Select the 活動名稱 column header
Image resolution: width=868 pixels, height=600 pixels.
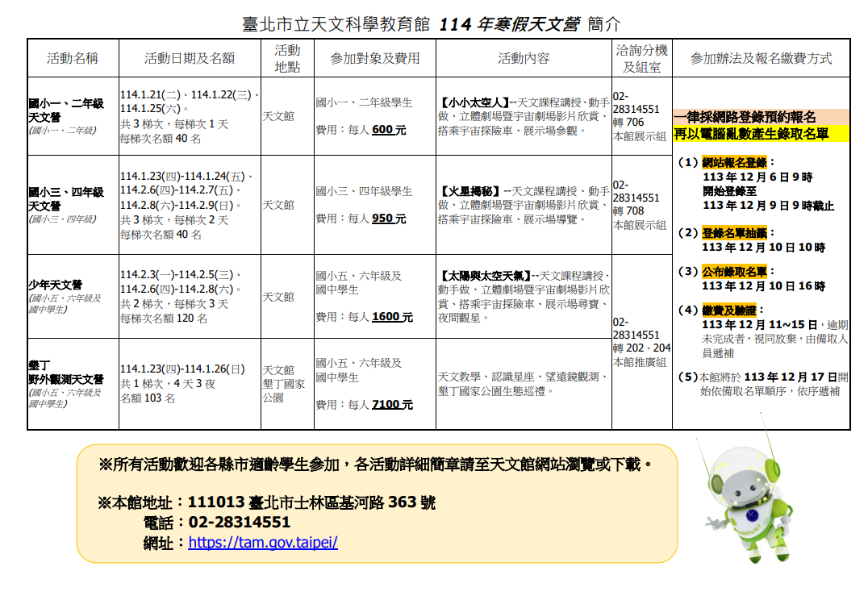(73, 58)
